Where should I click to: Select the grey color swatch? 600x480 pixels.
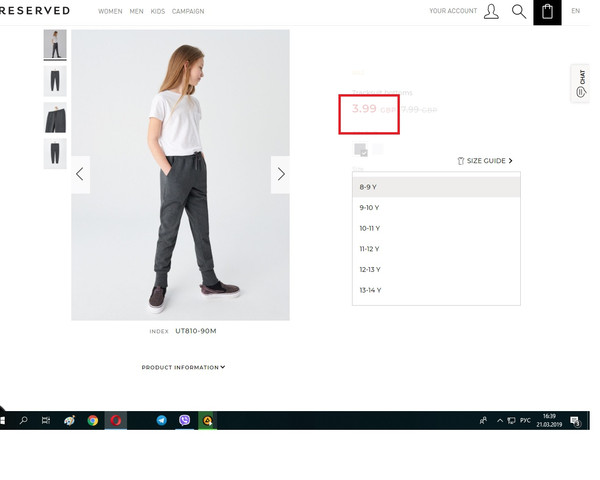[x=360, y=150]
